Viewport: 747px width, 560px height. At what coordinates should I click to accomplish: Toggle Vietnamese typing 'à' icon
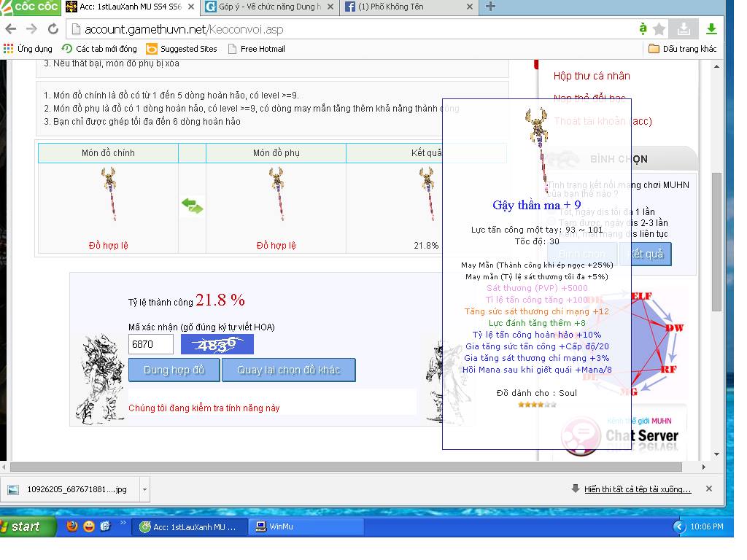point(643,29)
